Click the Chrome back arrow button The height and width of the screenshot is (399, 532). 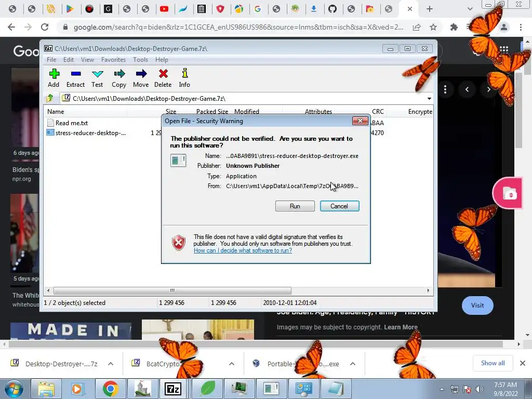pyautogui.click(x=11, y=27)
